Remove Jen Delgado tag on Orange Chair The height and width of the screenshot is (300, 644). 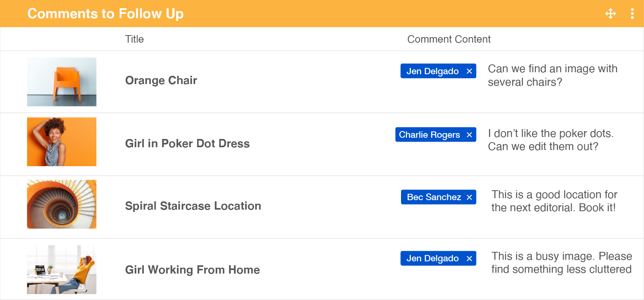click(469, 71)
